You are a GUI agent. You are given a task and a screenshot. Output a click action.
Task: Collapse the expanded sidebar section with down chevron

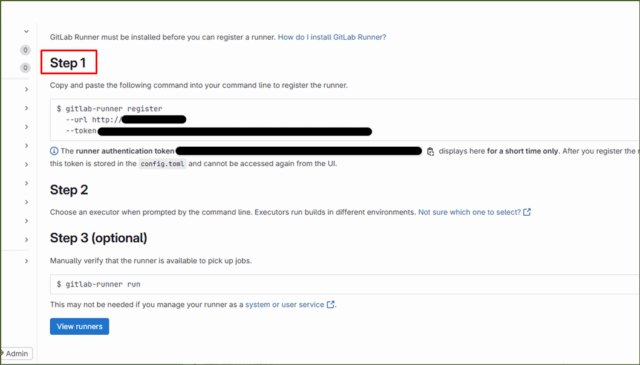click(26, 31)
